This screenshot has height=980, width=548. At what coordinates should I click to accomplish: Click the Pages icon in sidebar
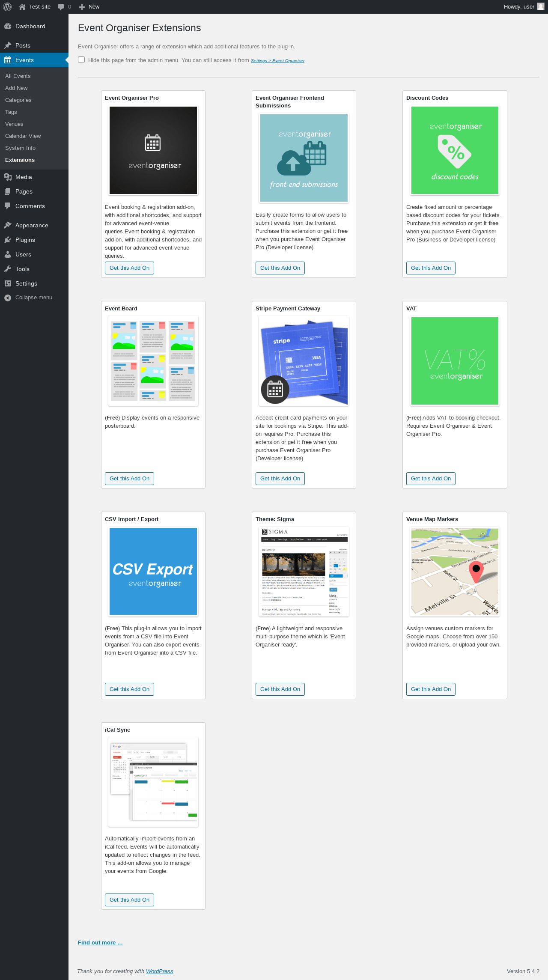pyautogui.click(x=8, y=191)
